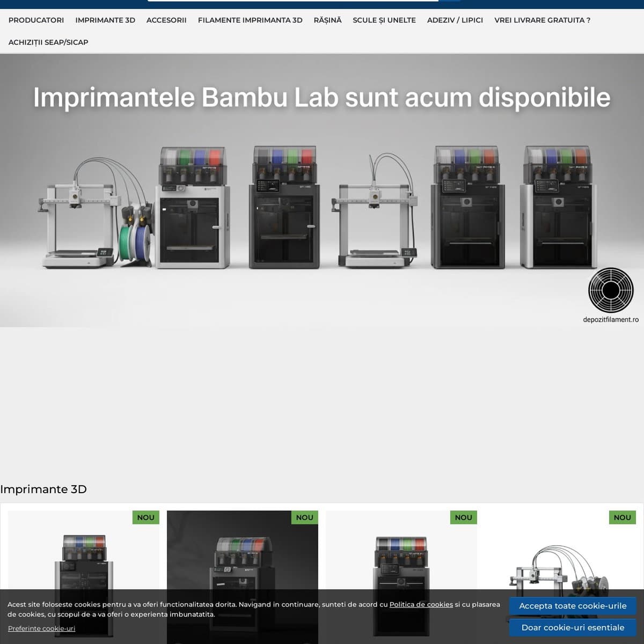Click the search field at top
Viewport: 644px width, 644px height.
pyautogui.click(x=293, y=1)
